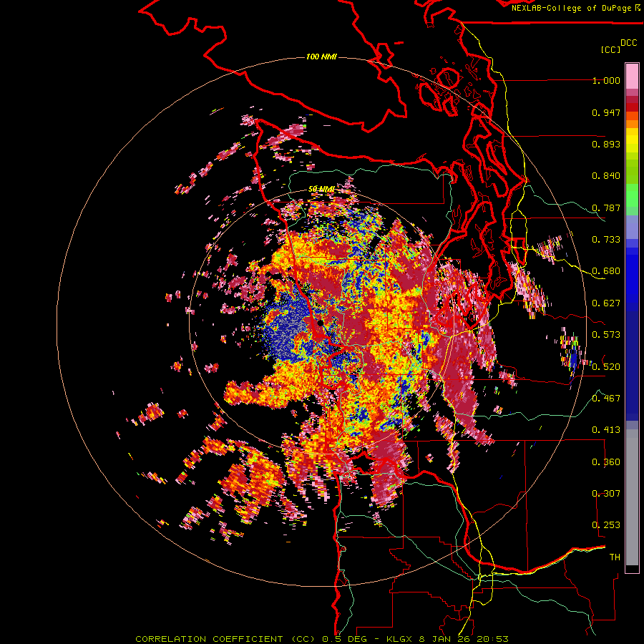
Task: Pick the light pink top color bar segment
Action: 632,76
